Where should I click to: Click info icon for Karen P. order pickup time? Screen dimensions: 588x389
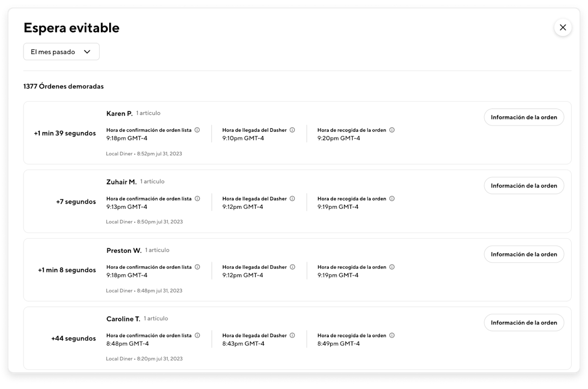point(392,130)
